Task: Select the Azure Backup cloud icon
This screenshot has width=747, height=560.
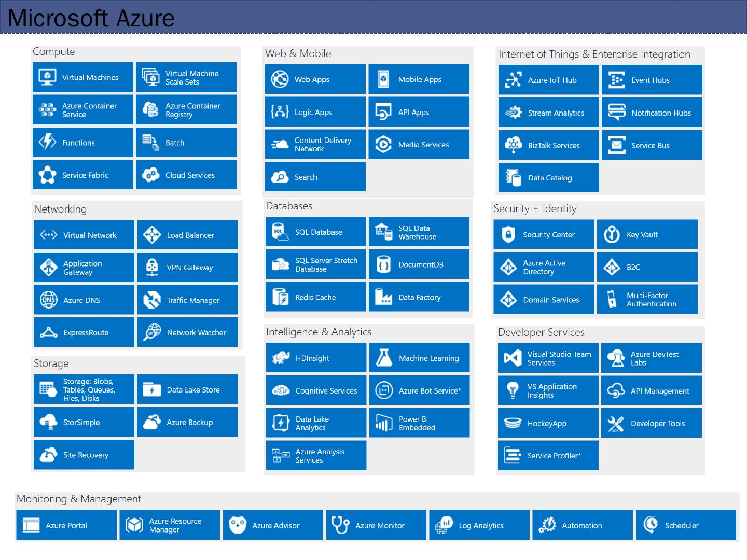Action: click(x=152, y=422)
